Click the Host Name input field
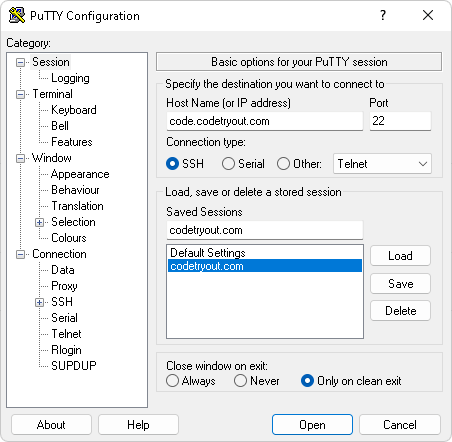The image size is (452, 442). 265,121
